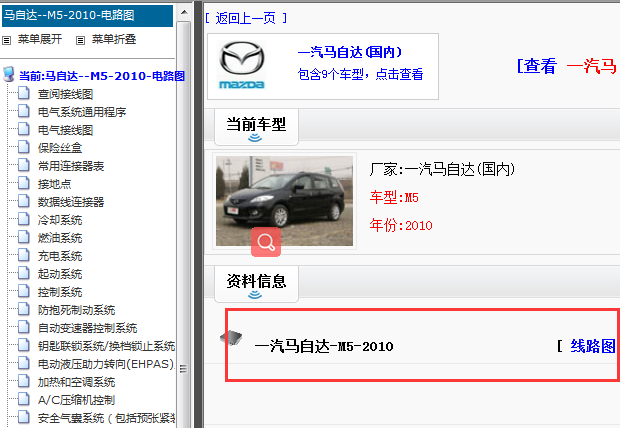Click the 马自达--M5-2010-电路图 sidebar title bar
The image size is (620, 428).
[87, 16]
